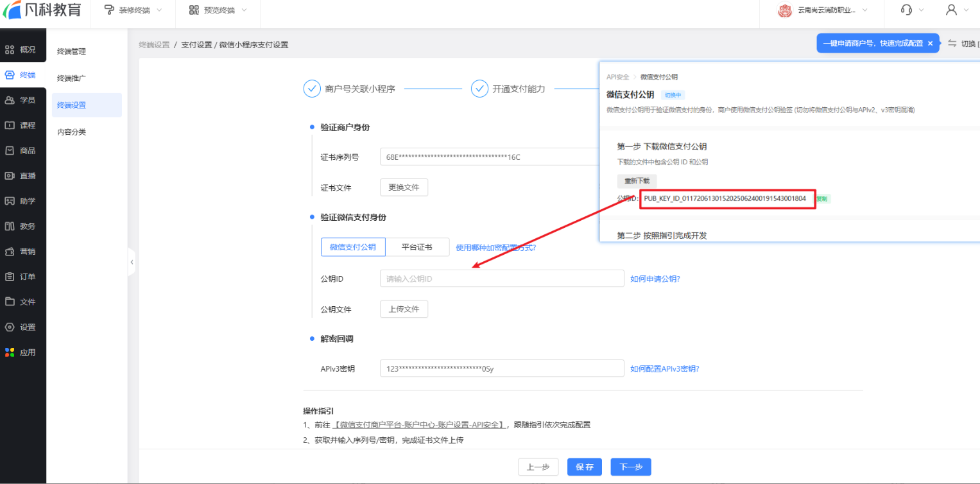The height and width of the screenshot is (484, 980).
Task: Expand the 预览终端 dropdown menu
Action: point(218,10)
